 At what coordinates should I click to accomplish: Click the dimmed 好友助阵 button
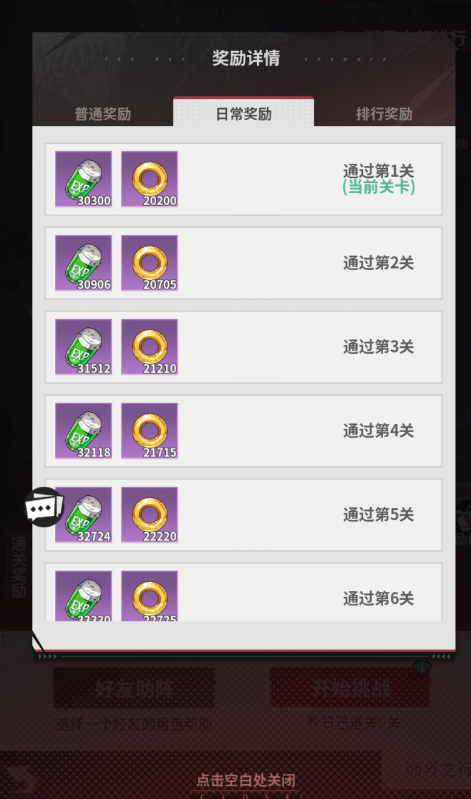pos(134,688)
